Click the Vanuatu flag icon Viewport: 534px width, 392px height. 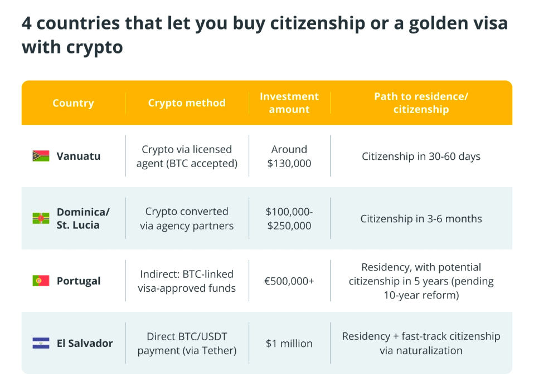(x=41, y=156)
